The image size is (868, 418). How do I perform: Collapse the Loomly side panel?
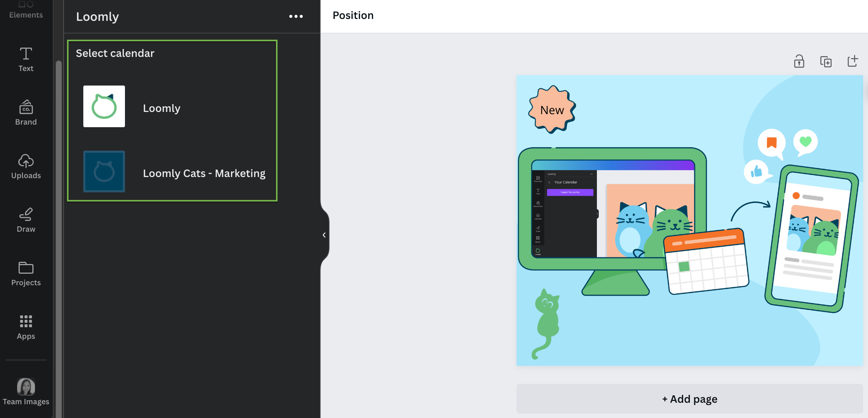coord(324,235)
